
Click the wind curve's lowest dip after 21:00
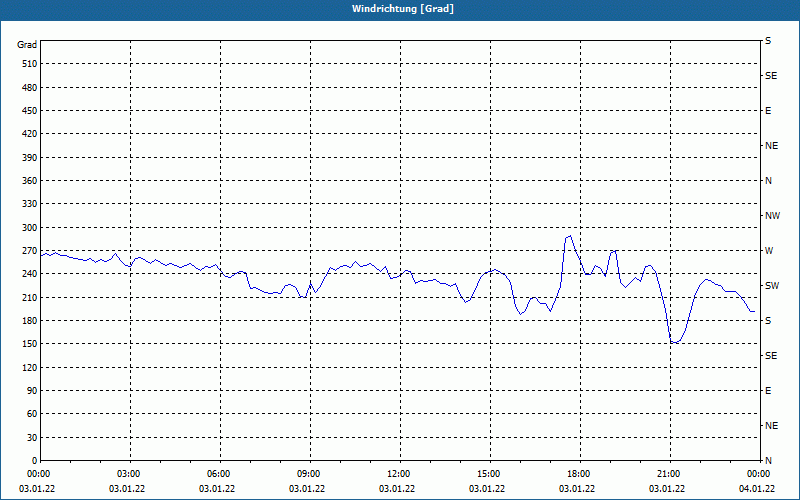click(x=675, y=342)
